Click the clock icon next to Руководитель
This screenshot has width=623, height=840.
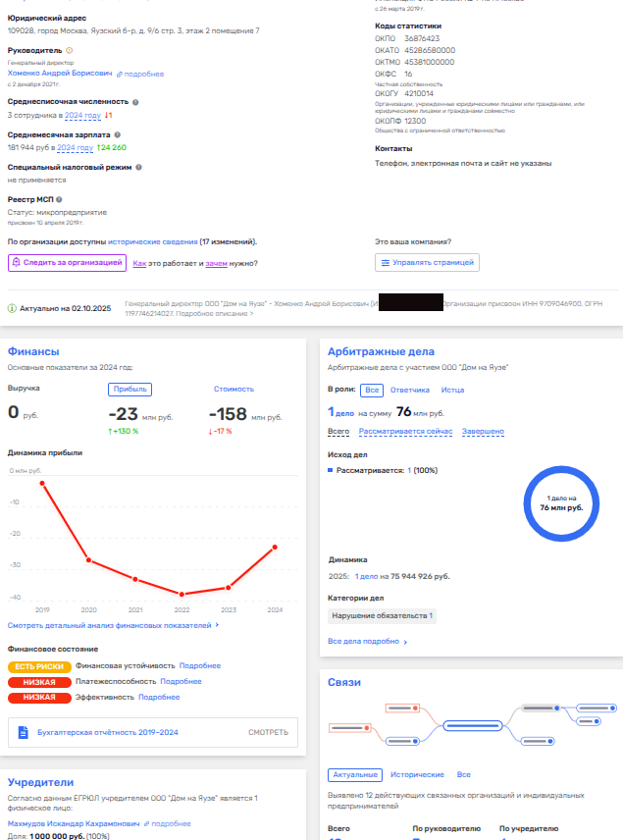pyautogui.click(x=68, y=49)
